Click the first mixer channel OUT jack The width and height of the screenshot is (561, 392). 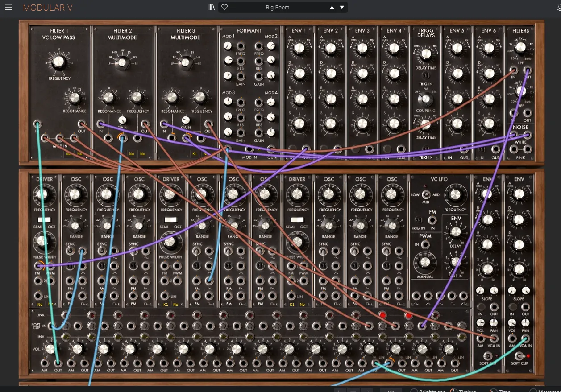[x=58, y=363]
